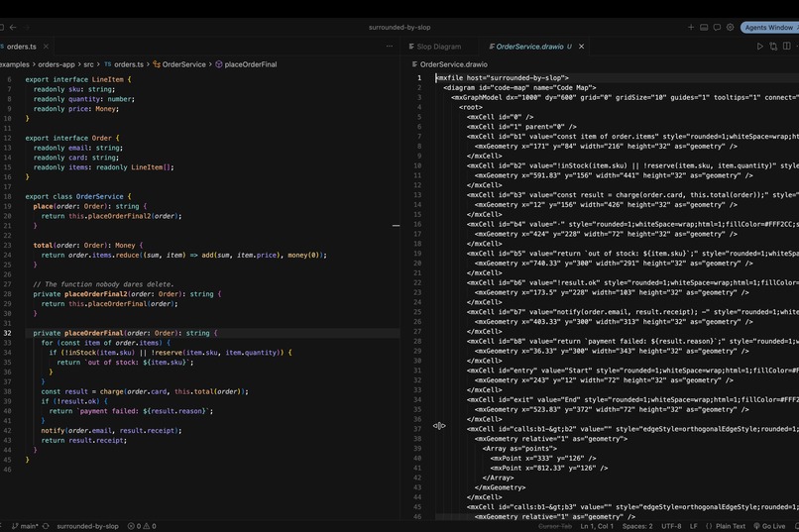Viewport: 799px width, 532px height.
Task: Click the mxCell id="entry" line
Action: tap(632, 371)
